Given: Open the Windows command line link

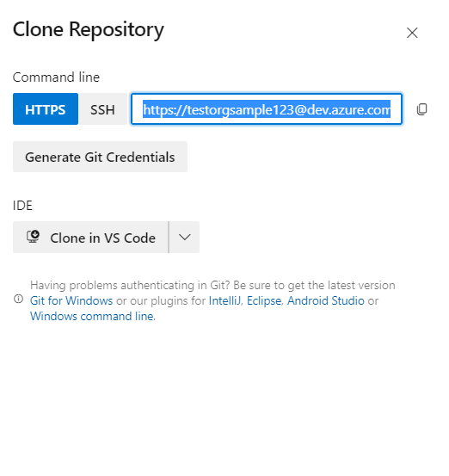Looking at the screenshot, I should click(92, 316).
